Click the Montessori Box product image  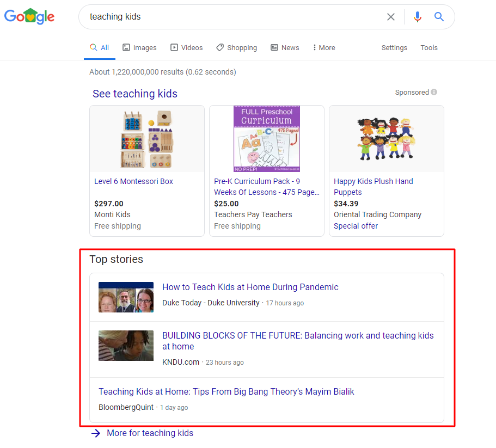(x=147, y=139)
